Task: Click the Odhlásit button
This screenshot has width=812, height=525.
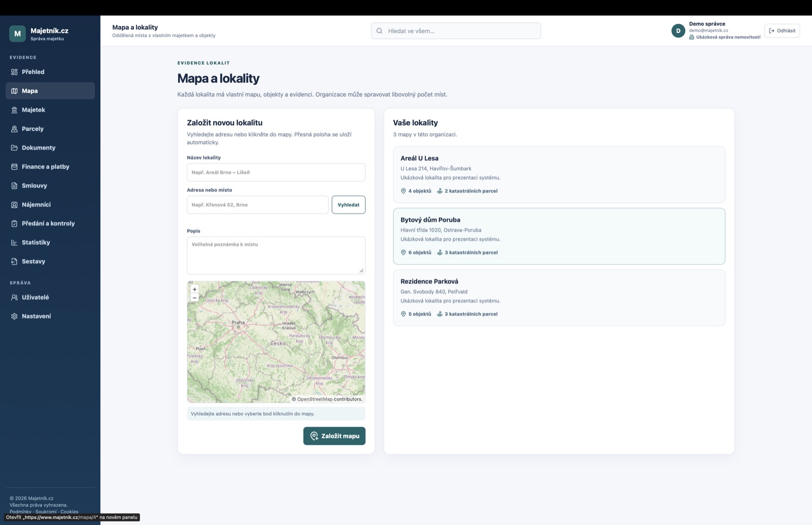Action: [782, 31]
